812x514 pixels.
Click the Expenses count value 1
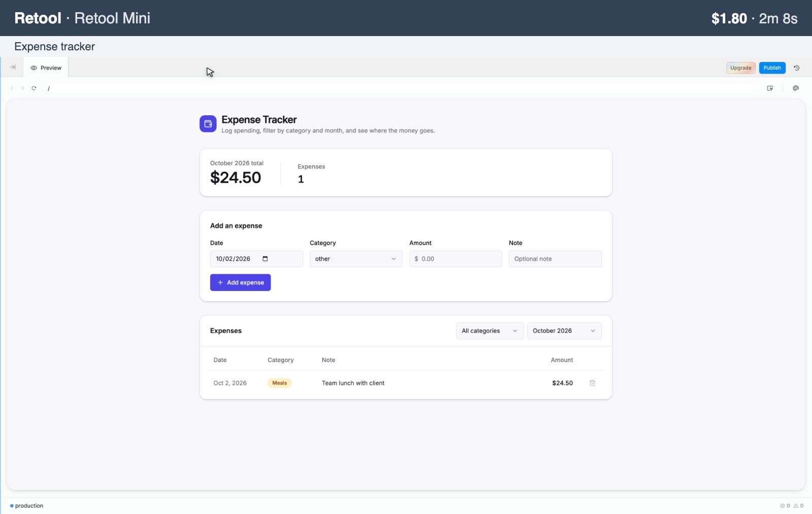(x=301, y=179)
